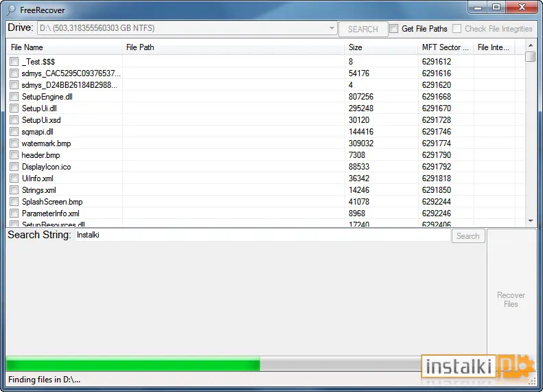This screenshot has height=392, width=543.
Task: Click the disabled SEARCH drive button
Action: [x=363, y=29]
